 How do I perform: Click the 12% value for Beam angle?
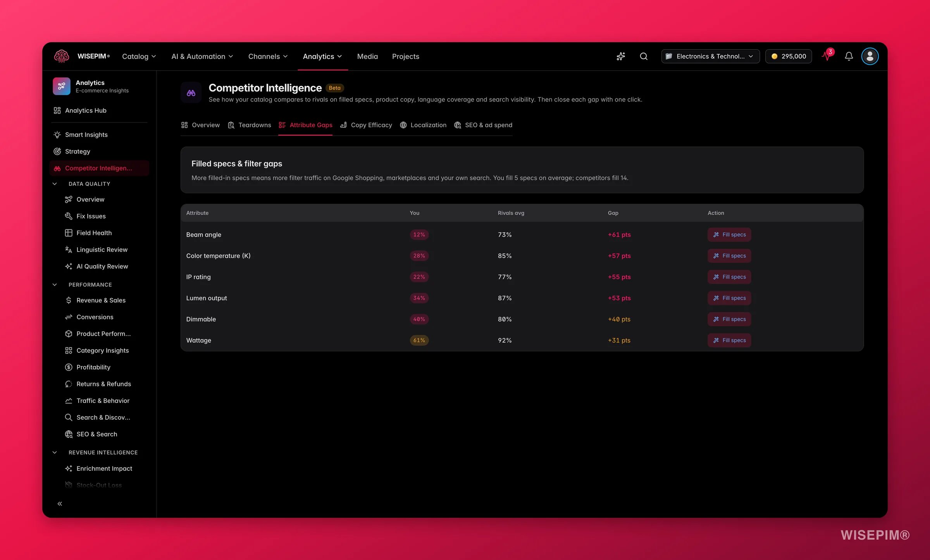pyautogui.click(x=419, y=234)
